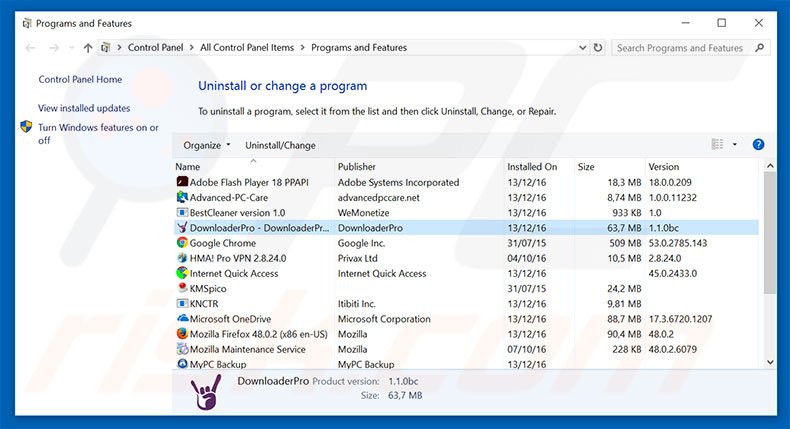Click publisher advancedpccare.net
The image size is (790, 429).
tap(378, 198)
